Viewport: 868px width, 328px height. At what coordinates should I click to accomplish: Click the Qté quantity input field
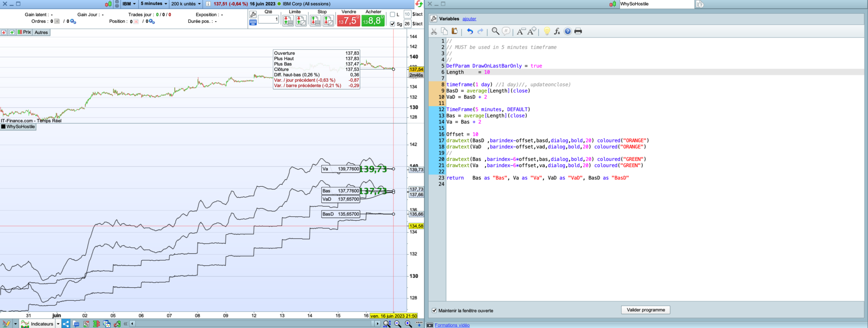(x=268, y=20)
